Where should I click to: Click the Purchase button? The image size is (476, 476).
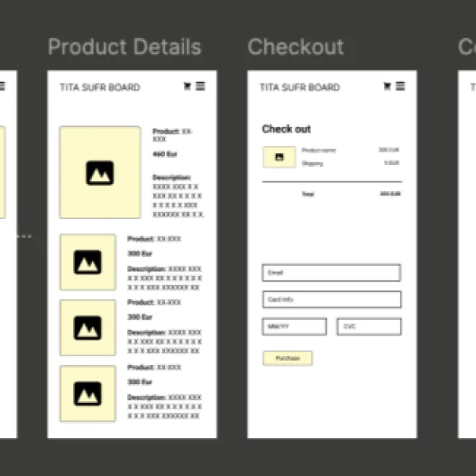[x=287, y=359]
